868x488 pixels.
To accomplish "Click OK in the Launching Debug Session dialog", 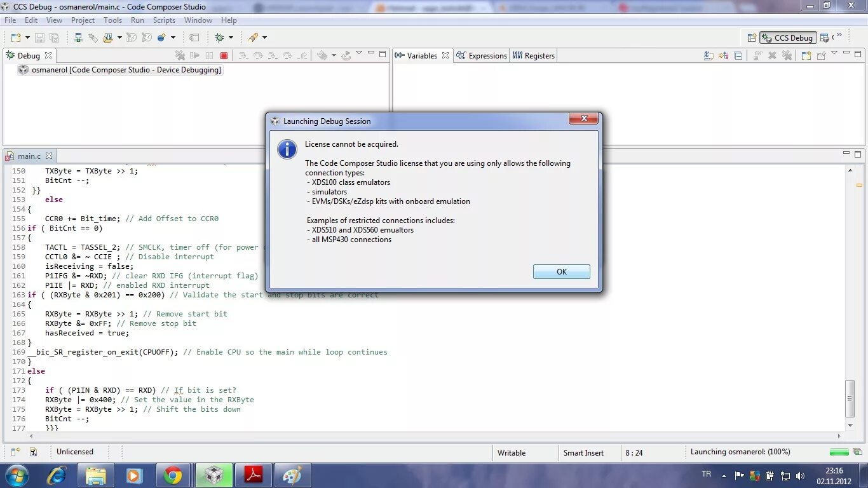I will pos(561,271).
